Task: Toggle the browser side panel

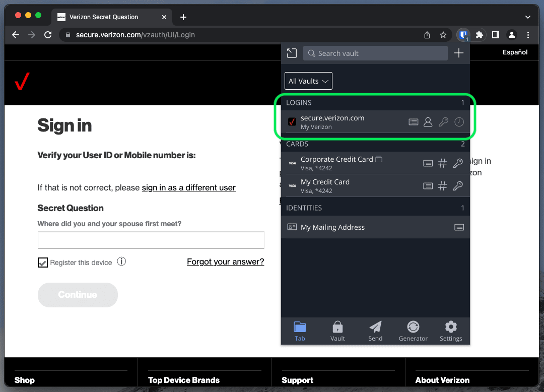Action: 496,35
